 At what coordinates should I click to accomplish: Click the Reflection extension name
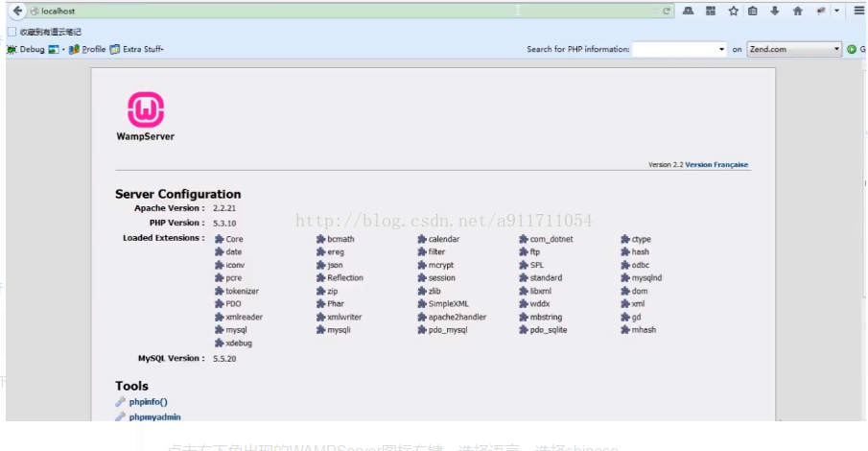[345, 277]
